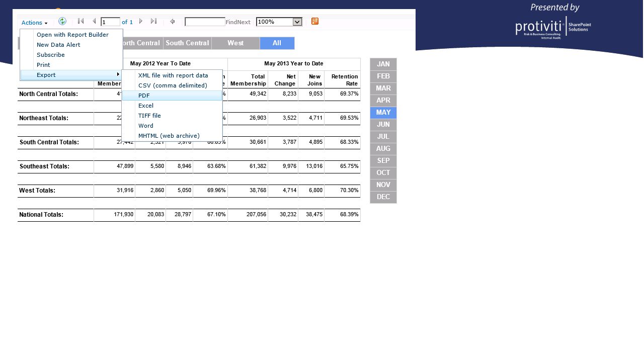Select the MAR month button

(x=383, y=88)
